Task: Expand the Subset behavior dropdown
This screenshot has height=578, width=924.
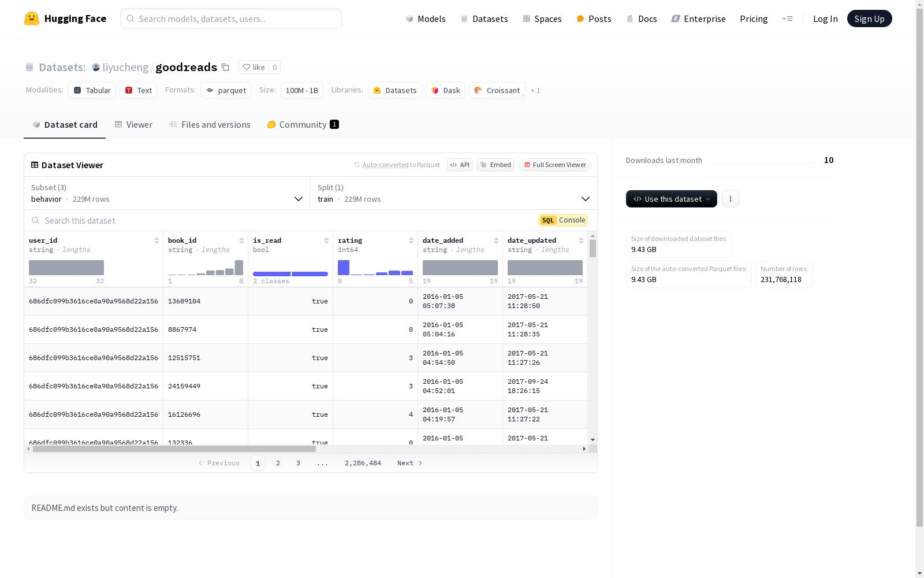Action: tap(167, 193)
